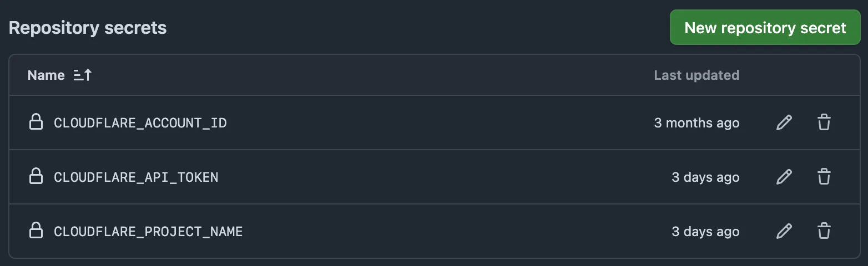868x266 pixels.
Task: Edit the CLOUDFLARE_ACCOUNT_ID secret with the pencil icon
Action: click(784, 122)
